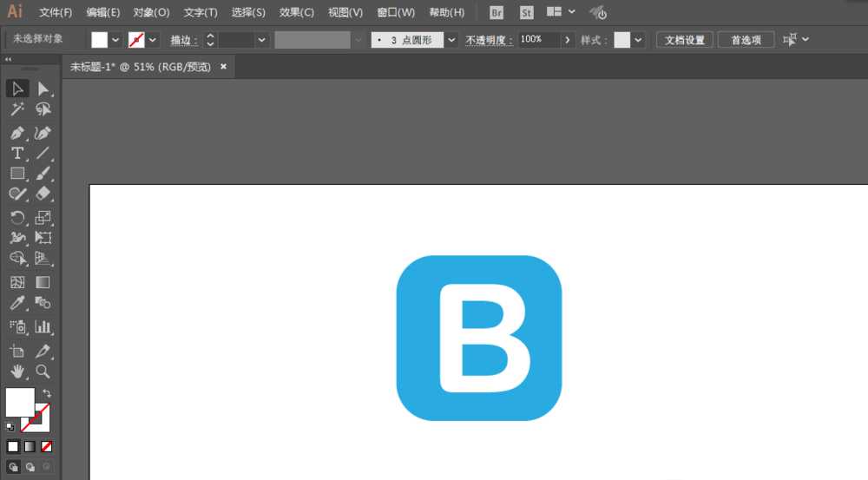Swap fill and stroke colors
The height and width of the screenshot is (480, 868).
pyautogui.click(x=47, y=393)
